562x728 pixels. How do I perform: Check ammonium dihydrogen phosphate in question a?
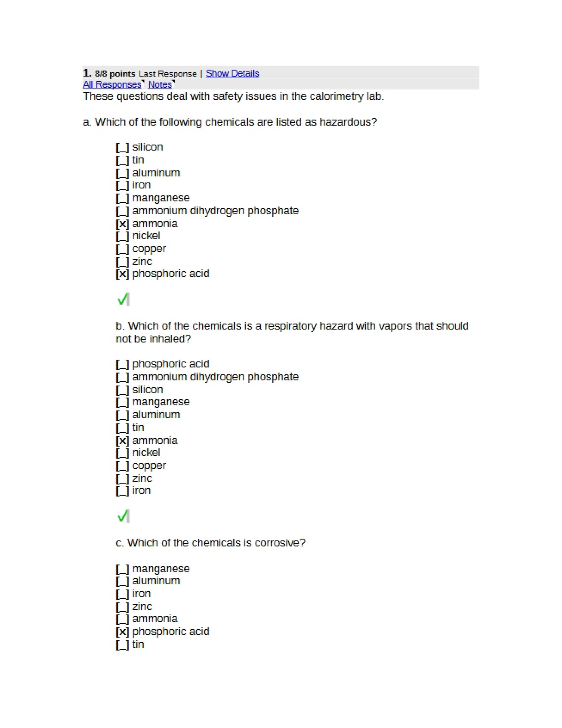123,211
